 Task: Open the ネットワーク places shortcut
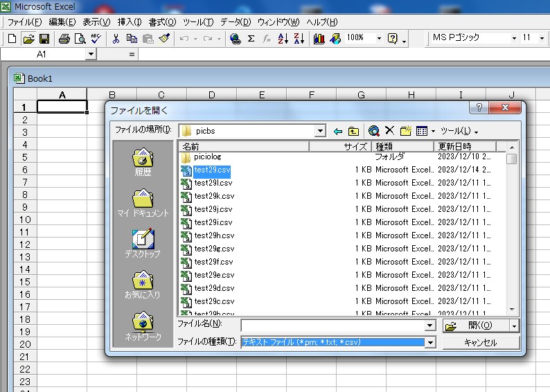(143, 326)
